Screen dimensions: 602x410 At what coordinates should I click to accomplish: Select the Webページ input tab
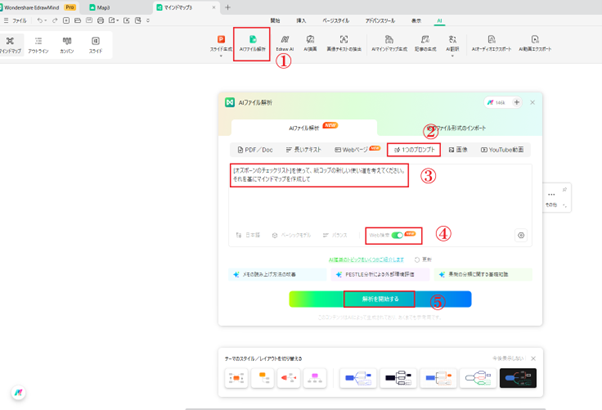(x=357, y=149)
